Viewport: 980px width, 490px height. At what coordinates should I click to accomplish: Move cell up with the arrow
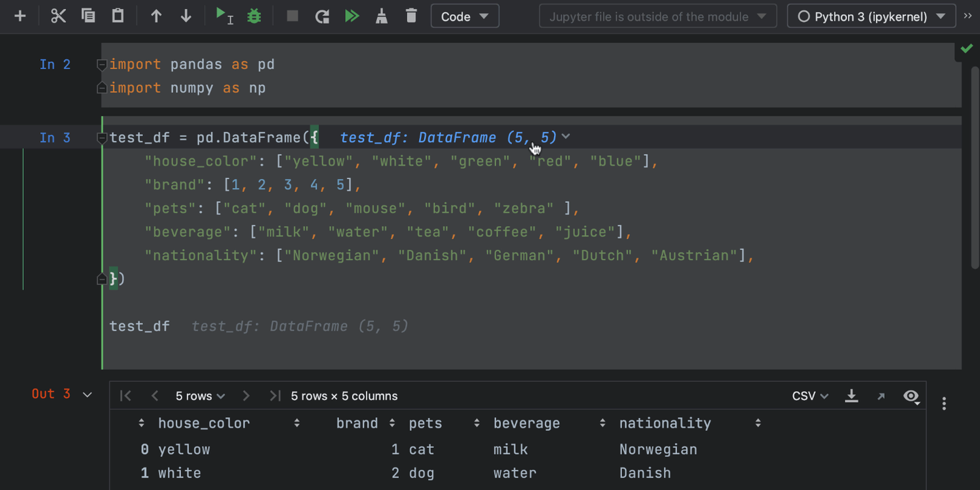coord(157,16)
